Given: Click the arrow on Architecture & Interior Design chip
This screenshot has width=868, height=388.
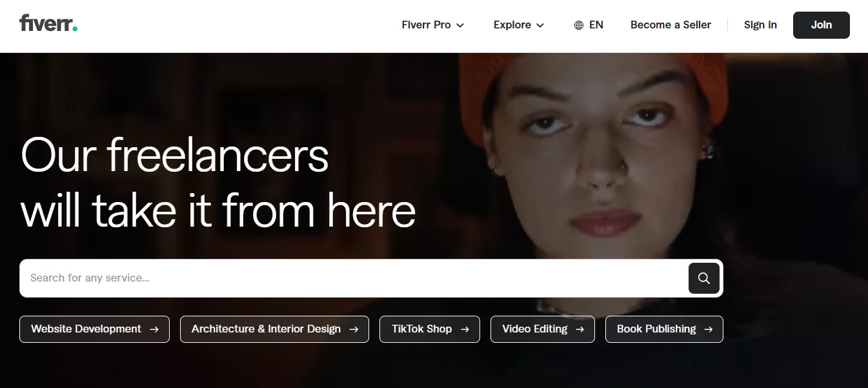Looking at the screenshot, I should pyautogui.click(x=354, y=329).
